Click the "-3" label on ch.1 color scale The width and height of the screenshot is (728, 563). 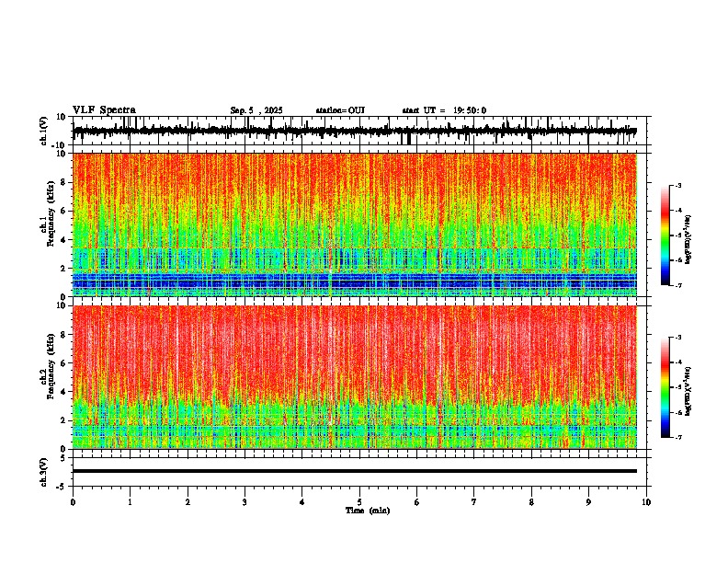pyautogui.click(x=677, y=185)
